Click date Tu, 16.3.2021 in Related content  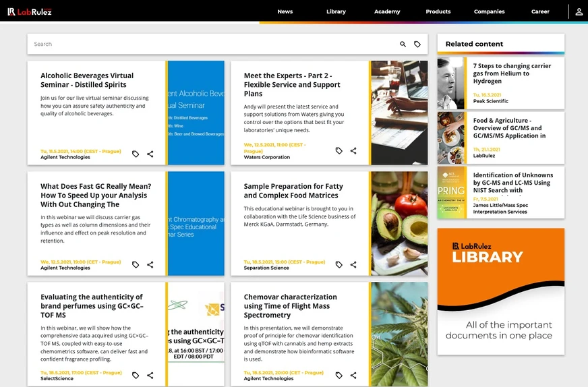(487, 95)
